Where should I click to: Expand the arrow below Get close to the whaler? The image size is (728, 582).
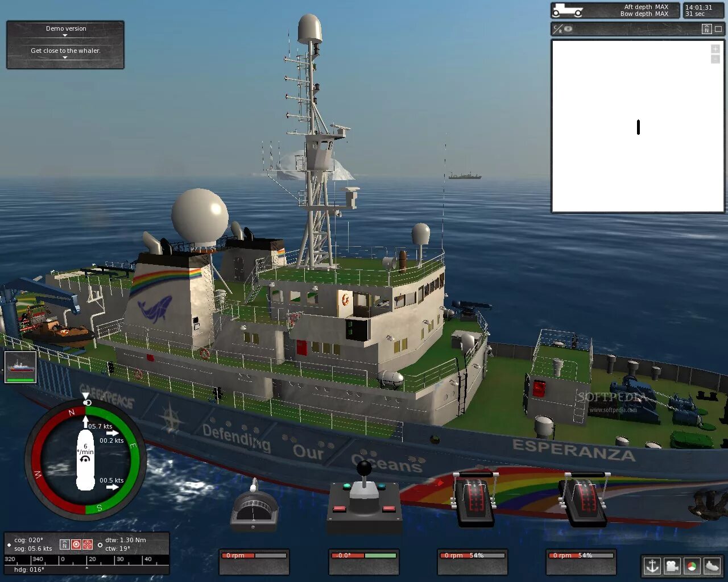65,57
